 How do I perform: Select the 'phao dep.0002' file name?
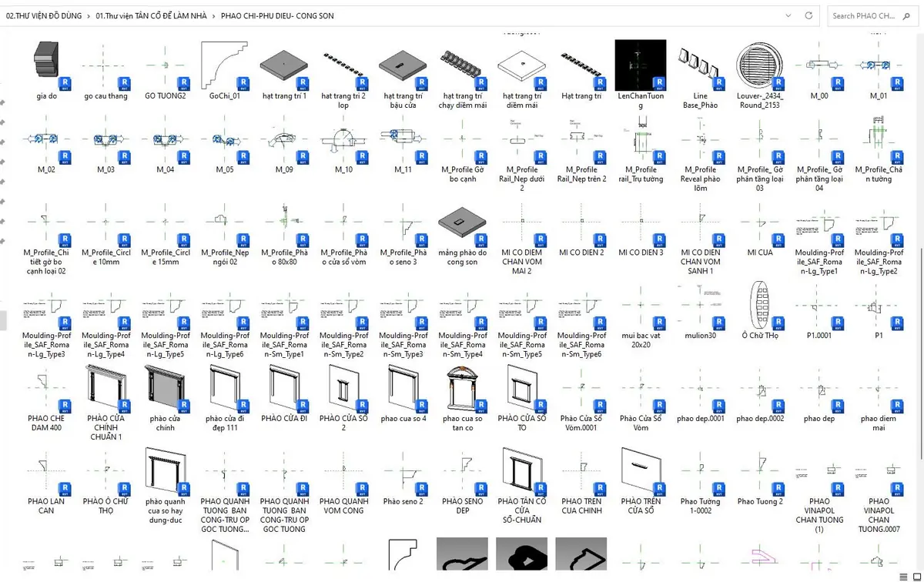pos(759,419)
